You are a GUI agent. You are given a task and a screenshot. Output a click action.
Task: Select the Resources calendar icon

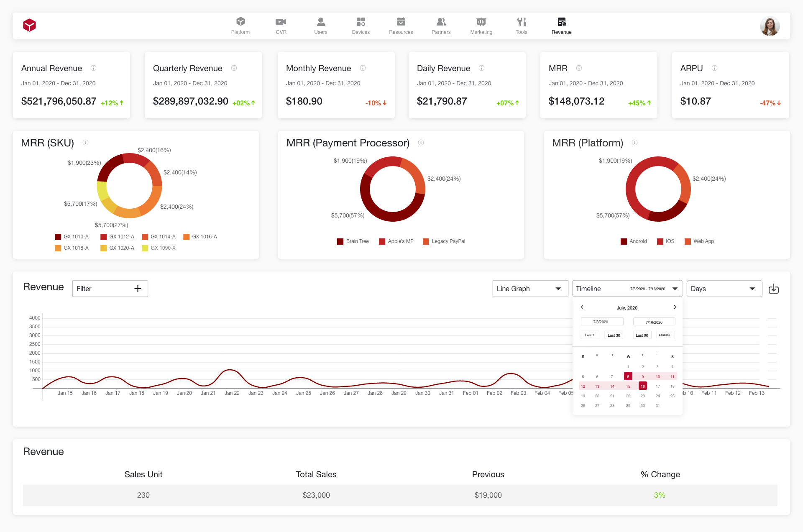coord(401,22)
